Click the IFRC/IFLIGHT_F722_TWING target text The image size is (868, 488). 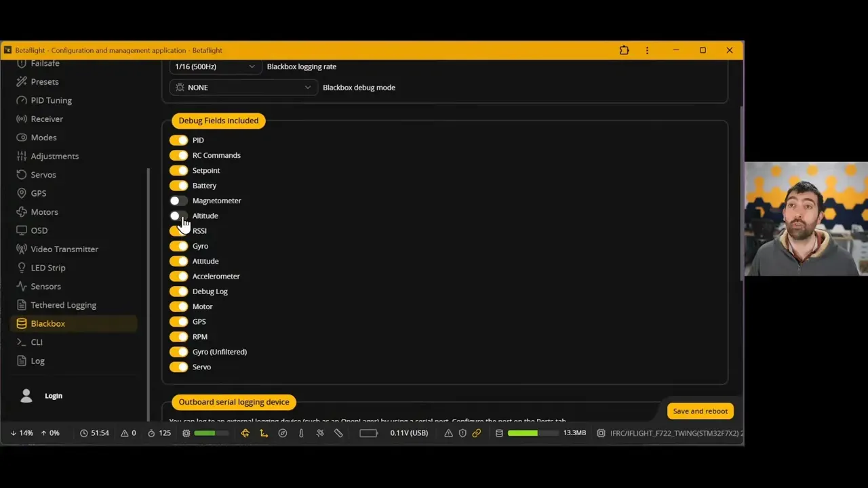click(675, 433)
